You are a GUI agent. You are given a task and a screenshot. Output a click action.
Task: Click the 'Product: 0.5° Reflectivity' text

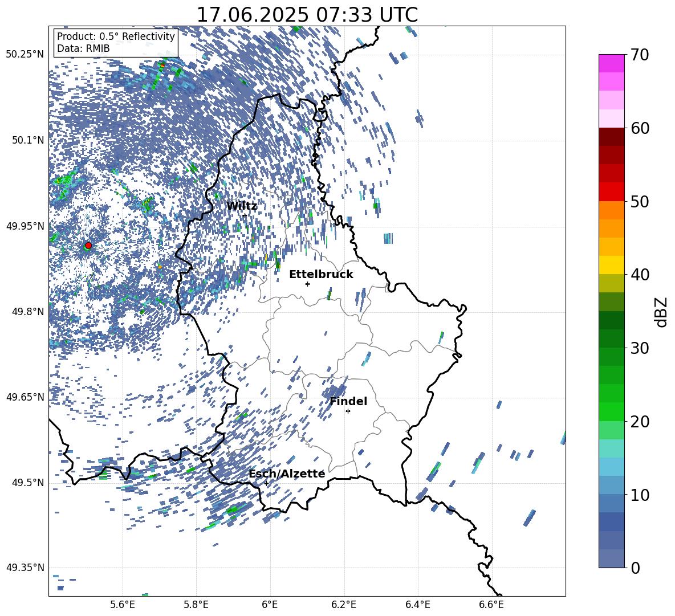(116, 36)
